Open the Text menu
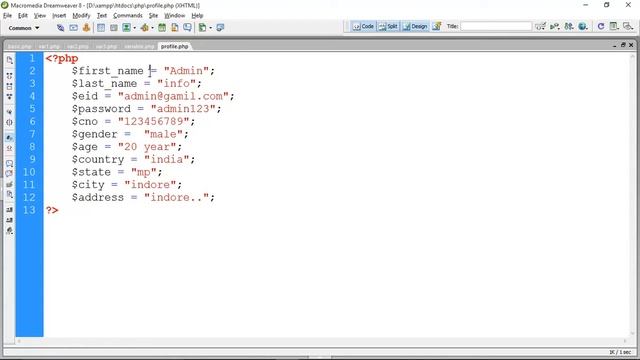The height and width of the screenshot is (360, 640). [102, 16]
